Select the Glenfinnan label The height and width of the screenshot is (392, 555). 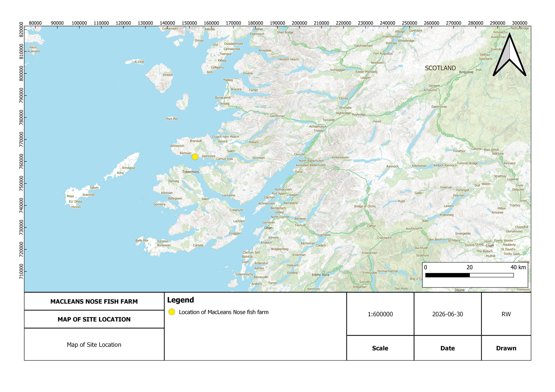pos(277,116)
